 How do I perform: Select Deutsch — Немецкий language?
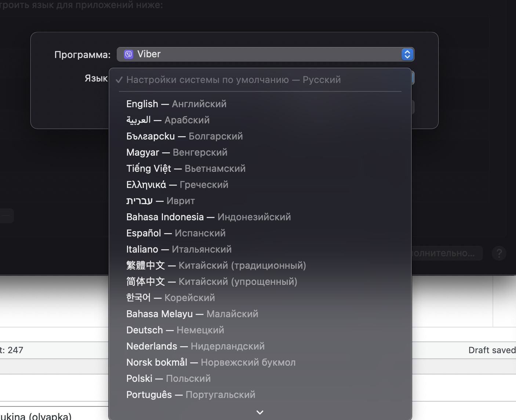(x=260, y=330)
